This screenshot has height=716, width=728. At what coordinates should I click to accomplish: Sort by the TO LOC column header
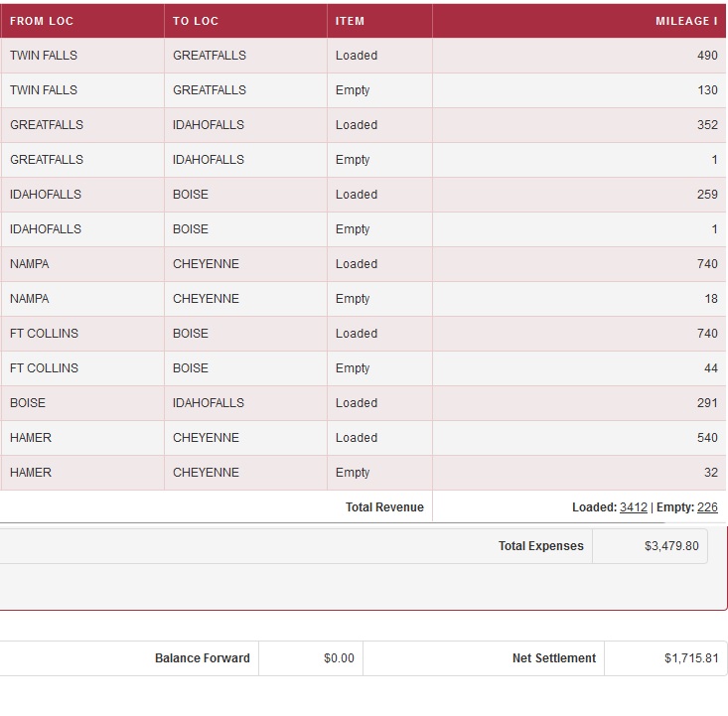click(196, 21)
